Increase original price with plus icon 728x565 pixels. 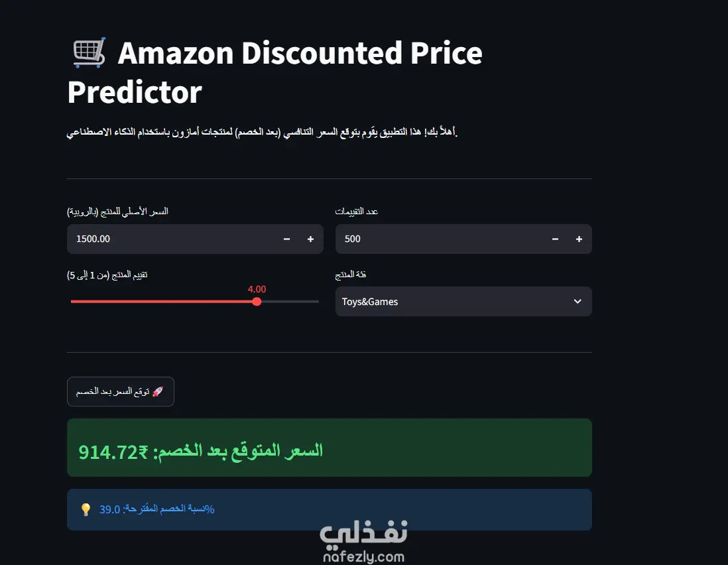tap(310, 239)
